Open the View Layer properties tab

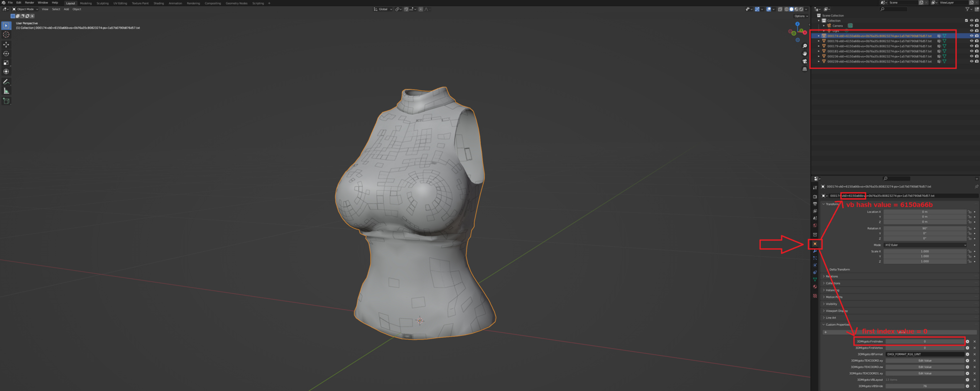tap(815, 211)
